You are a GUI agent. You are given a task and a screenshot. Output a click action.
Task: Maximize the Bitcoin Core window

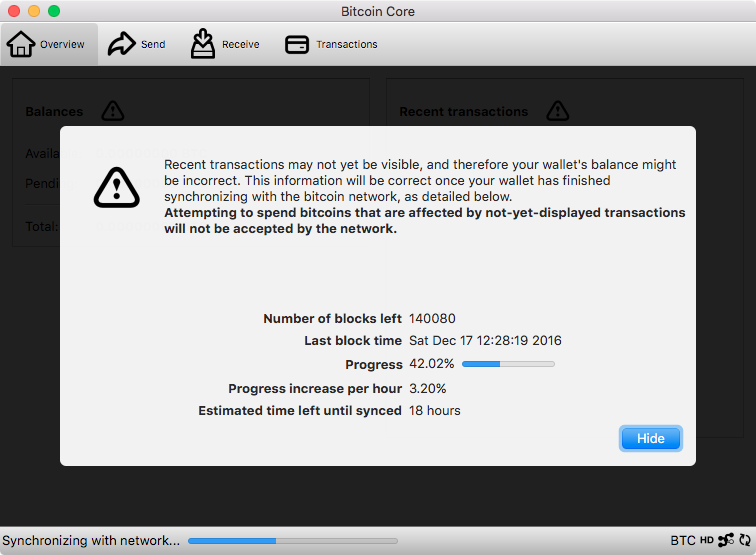54,11
